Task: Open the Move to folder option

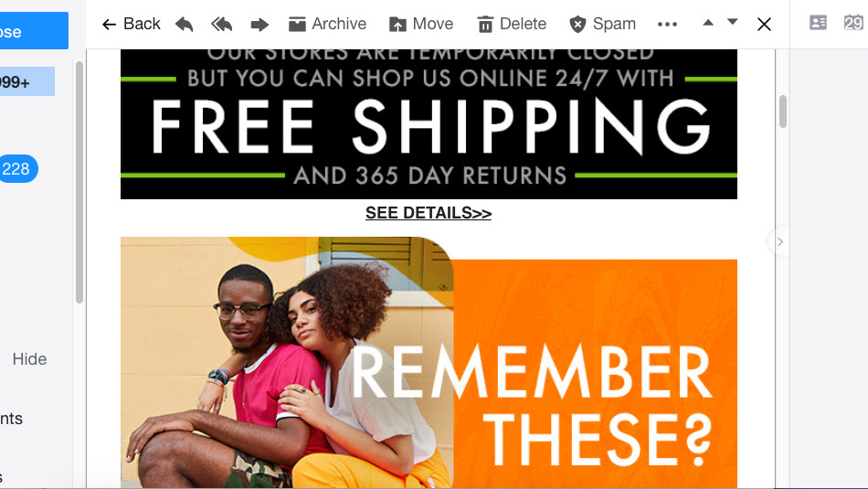Action: 420,24
